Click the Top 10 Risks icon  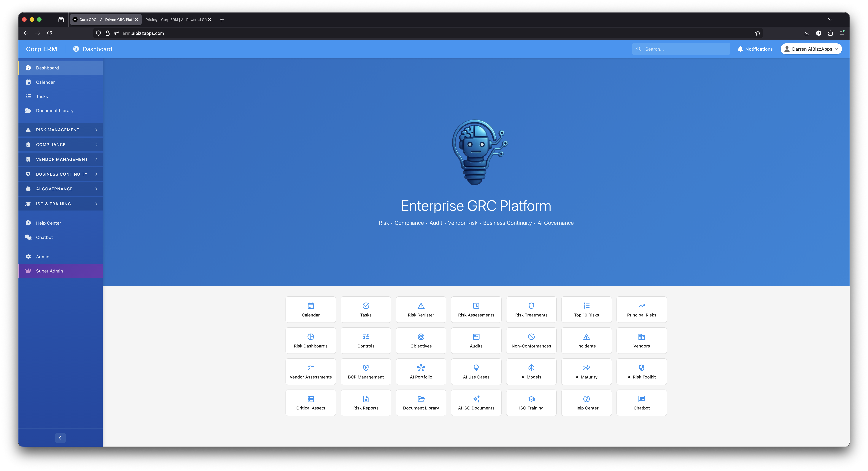tap(586, 309)
